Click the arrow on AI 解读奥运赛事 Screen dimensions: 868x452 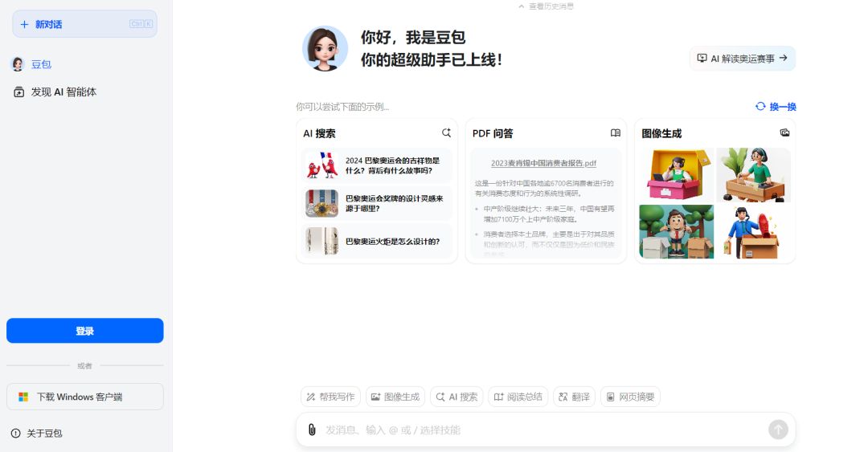[784, 58]
